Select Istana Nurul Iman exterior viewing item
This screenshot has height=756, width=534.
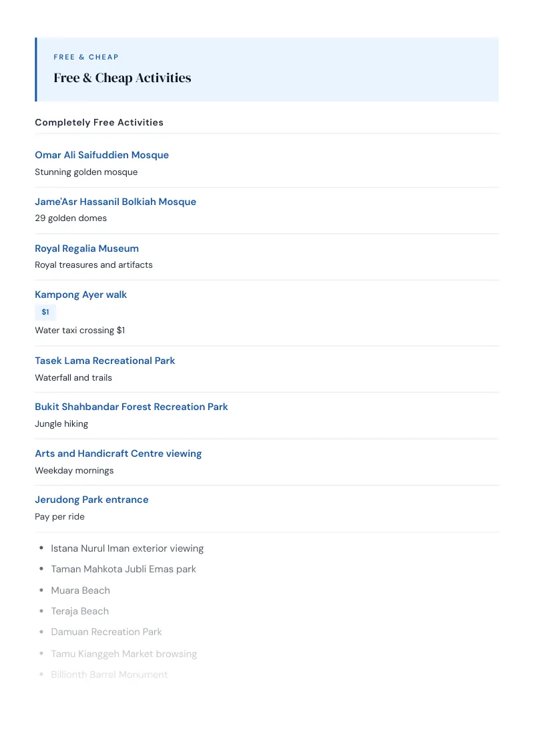127,548
